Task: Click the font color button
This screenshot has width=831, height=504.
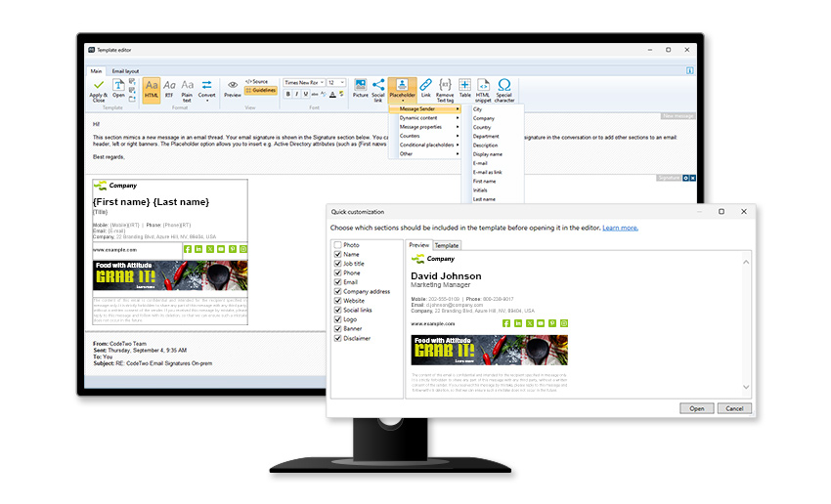Action: (333, 95)
